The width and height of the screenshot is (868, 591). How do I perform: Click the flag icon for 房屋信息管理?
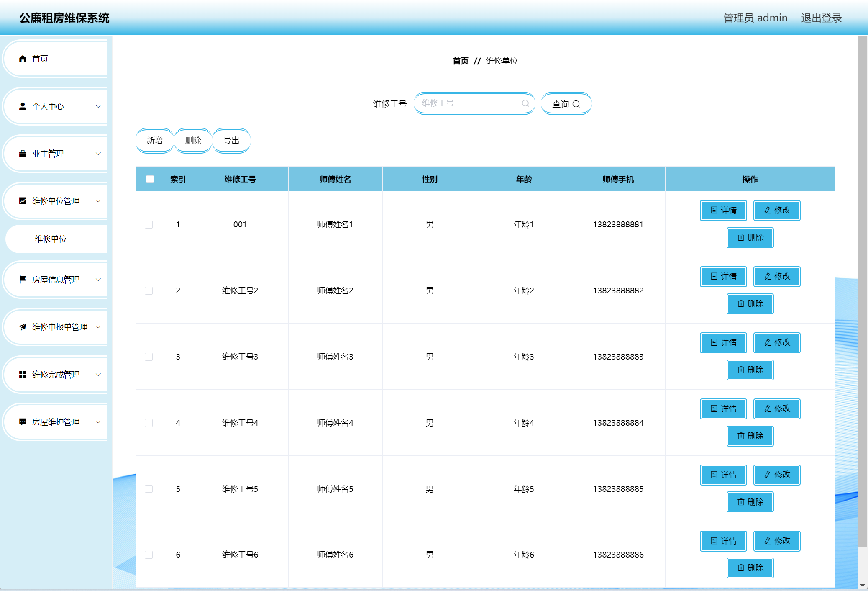pos(23,279)
